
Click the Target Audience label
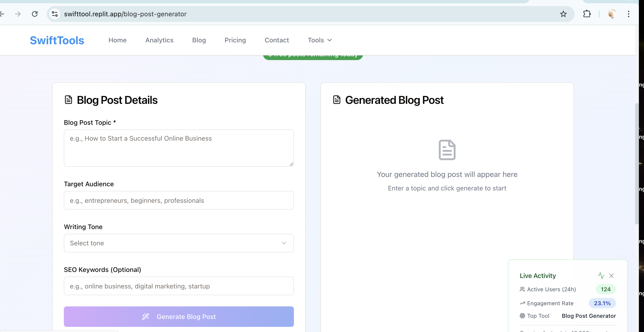pos(89,184)
